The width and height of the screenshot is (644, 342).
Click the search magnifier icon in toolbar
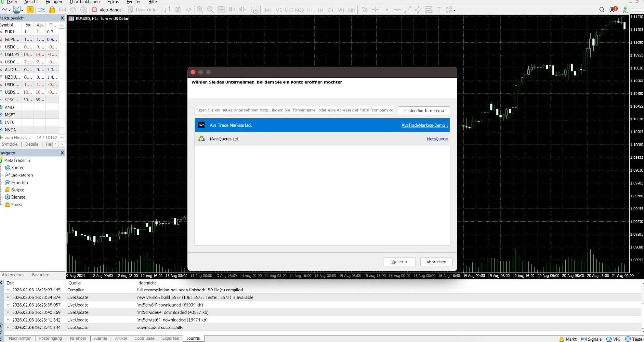point(601,10)
